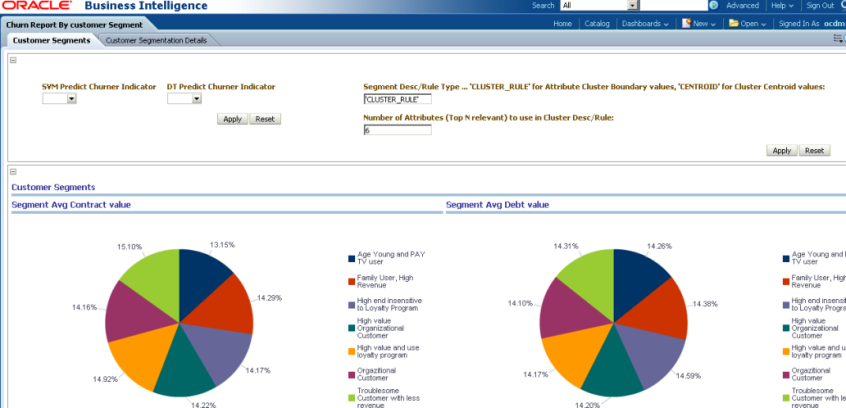Click the High end insensitive legend swatch in Contract chart
This screenshot has height=408, width=846.
[351, 305]
